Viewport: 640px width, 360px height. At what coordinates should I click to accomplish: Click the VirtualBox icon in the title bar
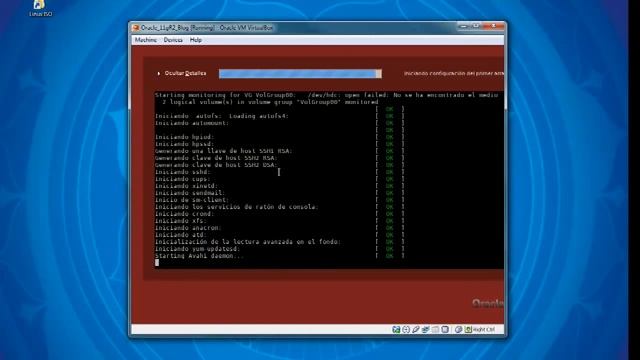point(136,28)
